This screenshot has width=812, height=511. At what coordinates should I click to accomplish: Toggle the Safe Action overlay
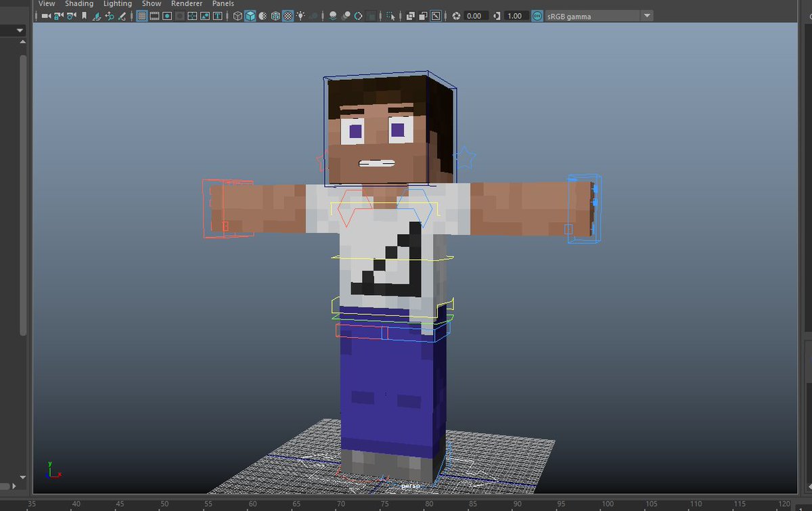205,16
